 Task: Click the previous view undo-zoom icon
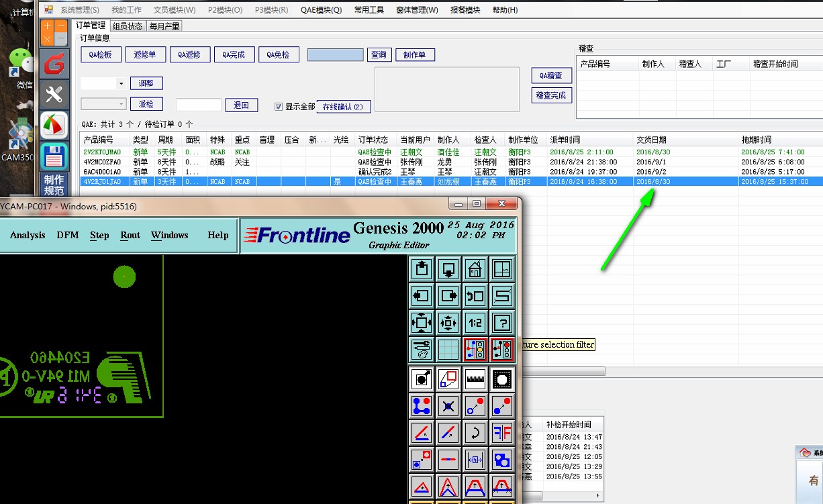tap(475, 295)
